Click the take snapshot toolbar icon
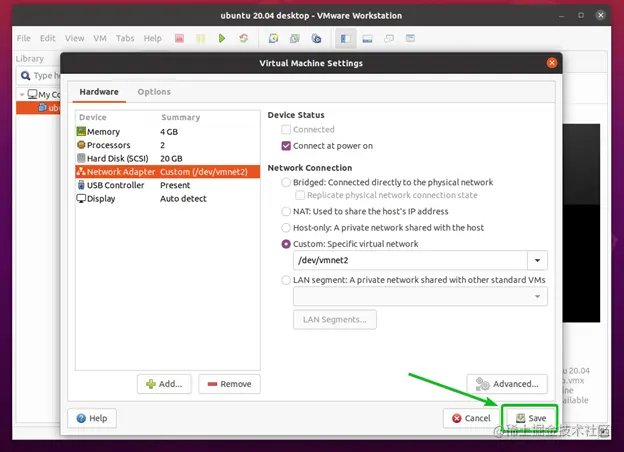The image size is (624, 452). click(x=273, y=38)
